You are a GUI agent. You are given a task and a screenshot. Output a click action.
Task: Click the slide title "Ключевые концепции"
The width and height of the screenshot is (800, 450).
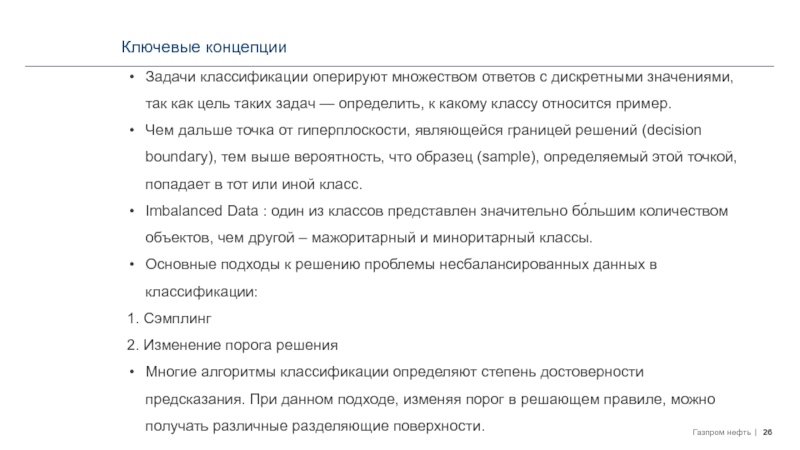click(205, 46)
